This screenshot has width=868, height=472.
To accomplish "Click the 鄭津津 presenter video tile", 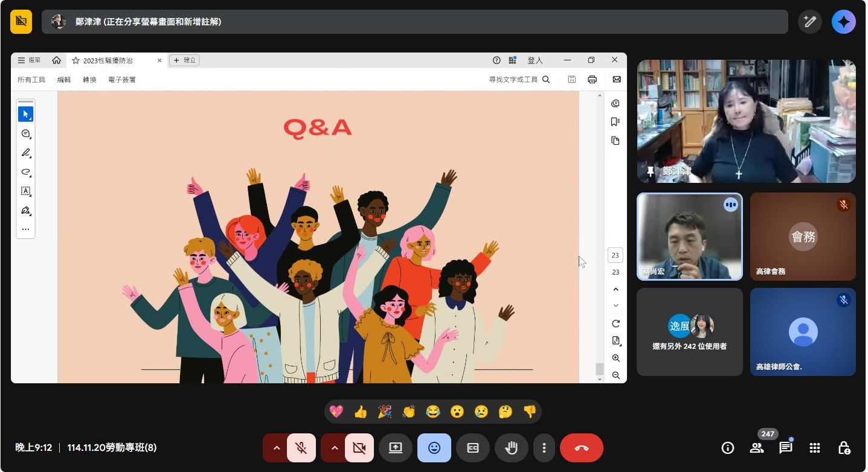I will (x=746, y=121).
